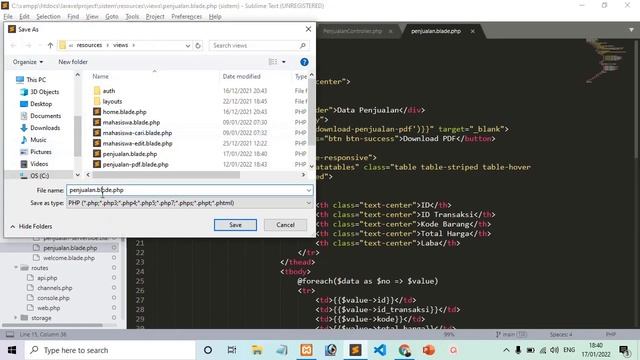Expand the storage folder in sidebar

click(x=16, y=318)
